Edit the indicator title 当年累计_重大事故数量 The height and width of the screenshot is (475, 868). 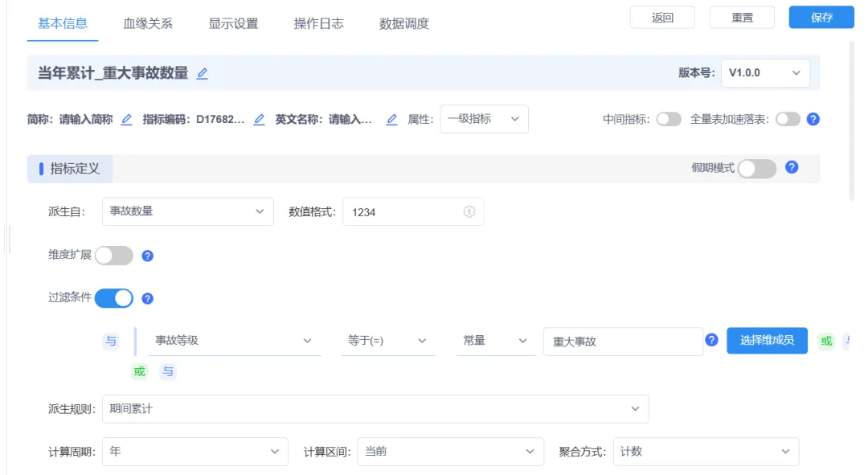click(x=203, y=73)
